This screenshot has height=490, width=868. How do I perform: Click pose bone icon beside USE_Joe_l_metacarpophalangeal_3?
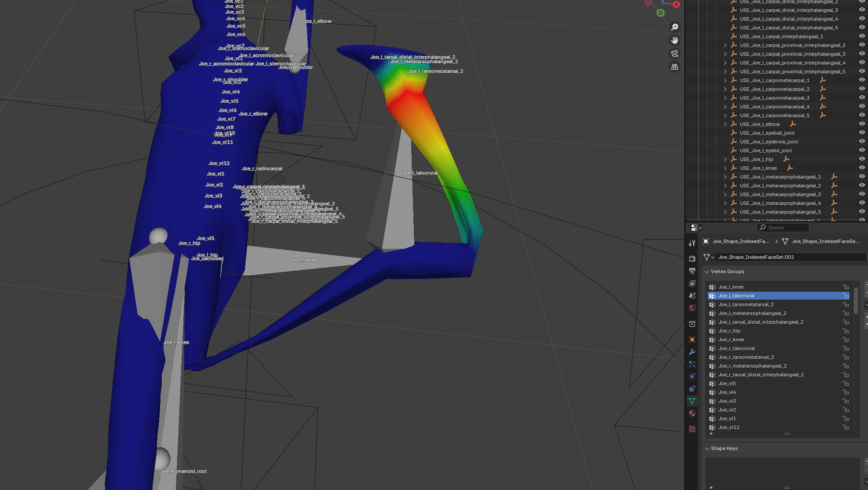tap(834, 194)
